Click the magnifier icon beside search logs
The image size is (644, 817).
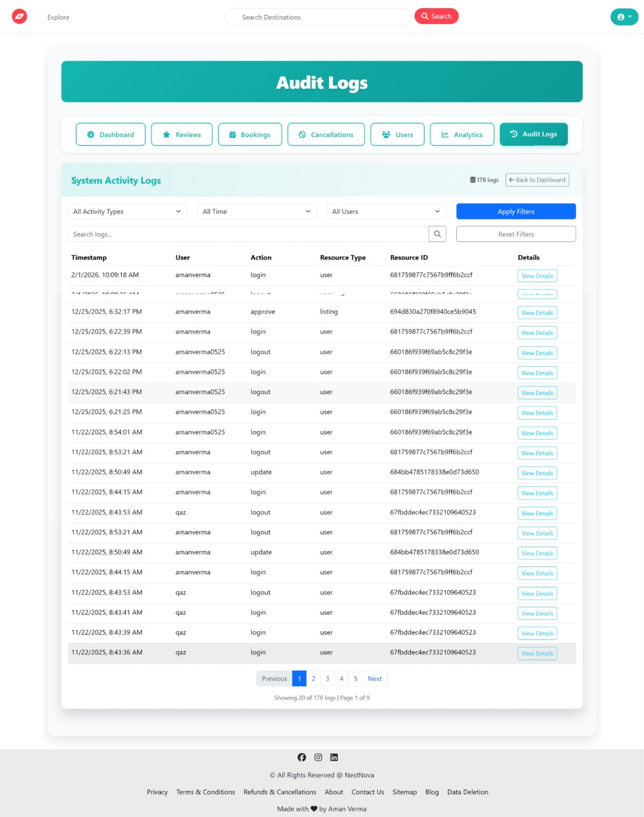(437, 234)
